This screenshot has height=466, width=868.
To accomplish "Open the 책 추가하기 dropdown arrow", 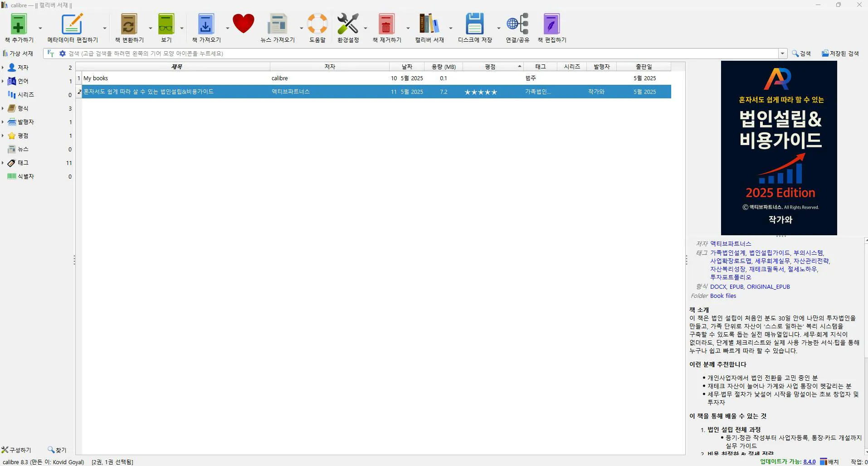I will coord(40,28).
